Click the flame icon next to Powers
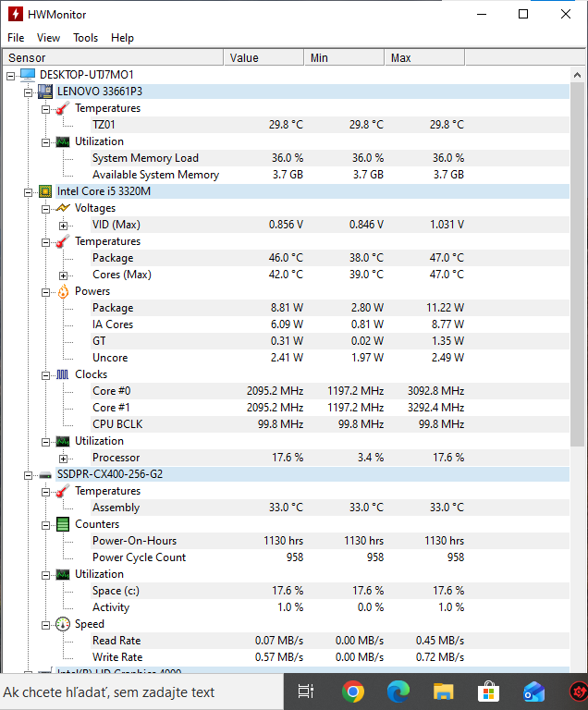Viewport: 588px width, 710px height. coord(63,291)
